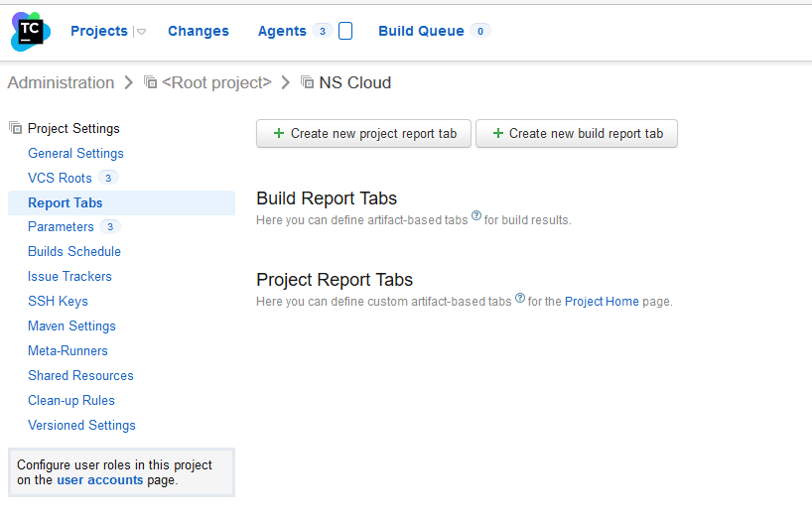This screenshot has height=524, width=812.
Task: Create new project report tab
Action: coord(363,134)
